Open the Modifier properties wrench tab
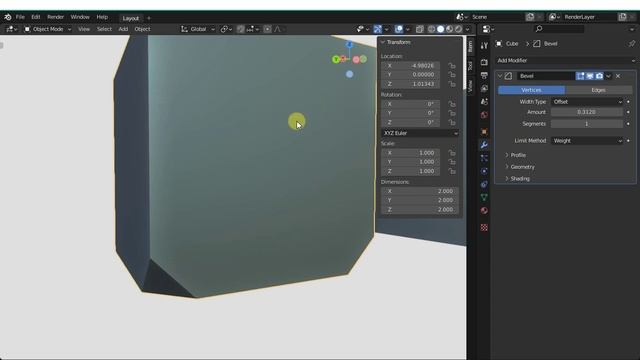This screenshot has height=360, width=640. pos(484,144)
